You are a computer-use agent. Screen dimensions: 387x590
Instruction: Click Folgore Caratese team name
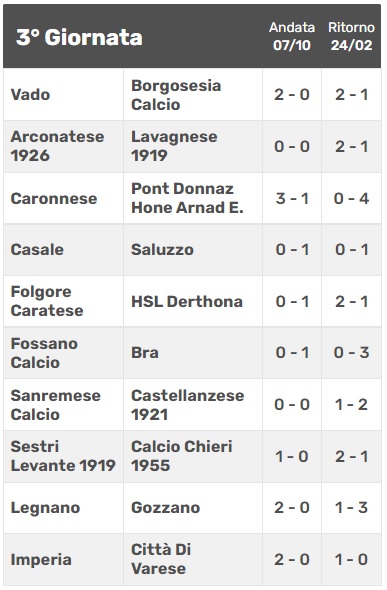47,301
